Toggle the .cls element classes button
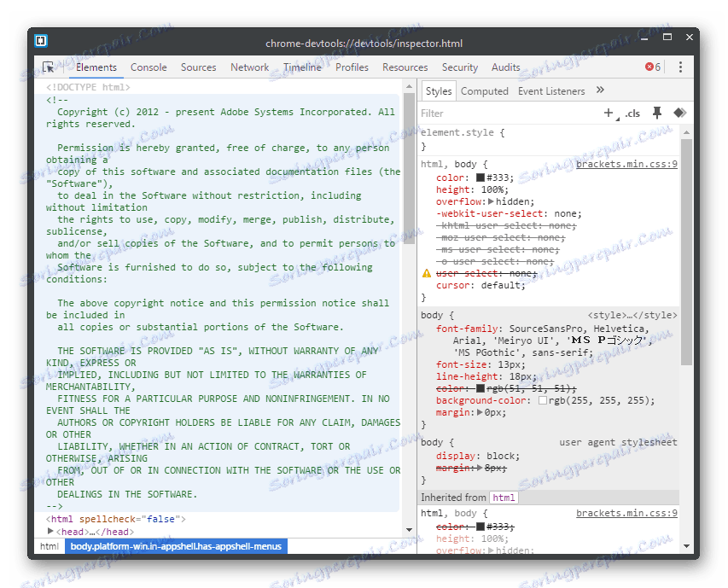This screenshot has width=728, height=588. pos(632,114)
